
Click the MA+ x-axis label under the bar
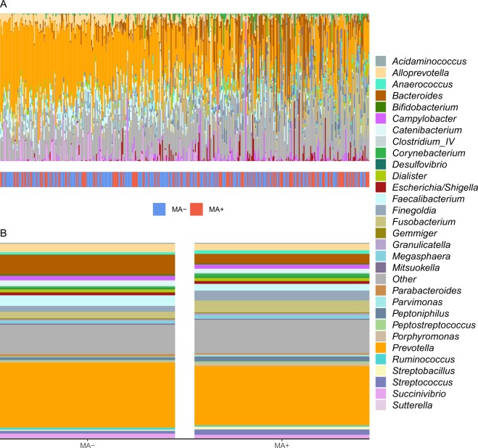click(x=282, y=443)
